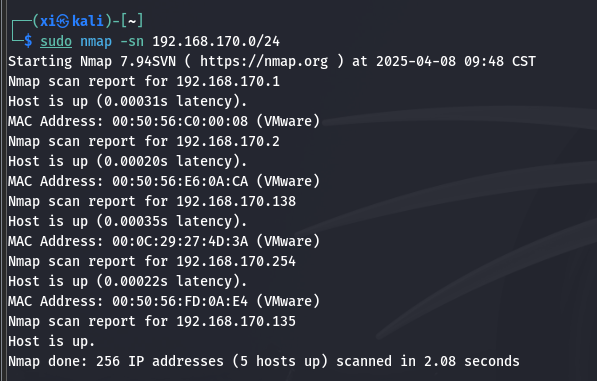The width and height of the screenshot is (597, 381).
Task: Click IP address 192.168.170.254
Action: click(236, 261)
